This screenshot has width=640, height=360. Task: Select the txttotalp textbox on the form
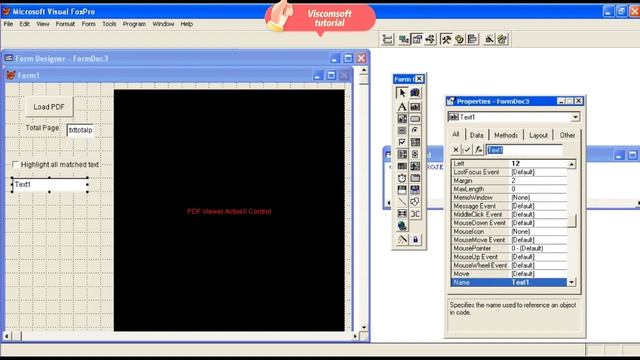[80, 130]
